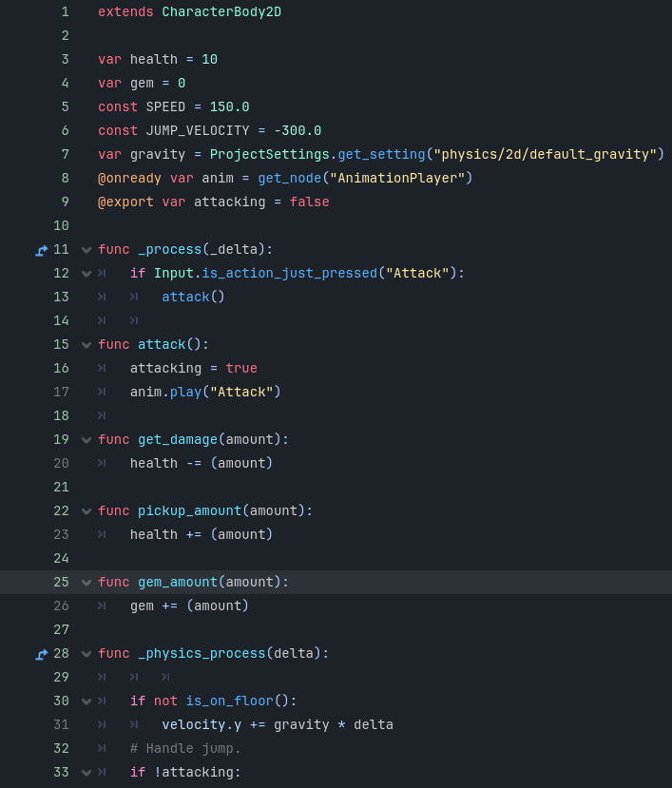The width and height of the screenshot is (672, 788).
Task: Click the get_damage function name
Action: 178,440
